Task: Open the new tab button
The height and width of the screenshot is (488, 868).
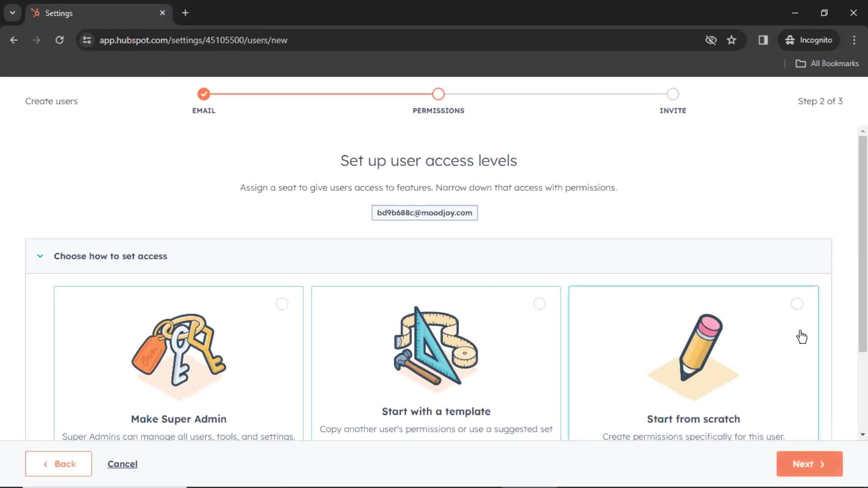Action: 185,13
